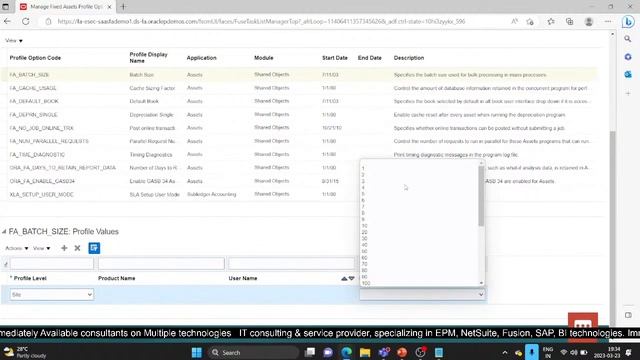Click the taskbar Search box
The width and height of the screenshot is (640, 360).
[x=253, y=353]
